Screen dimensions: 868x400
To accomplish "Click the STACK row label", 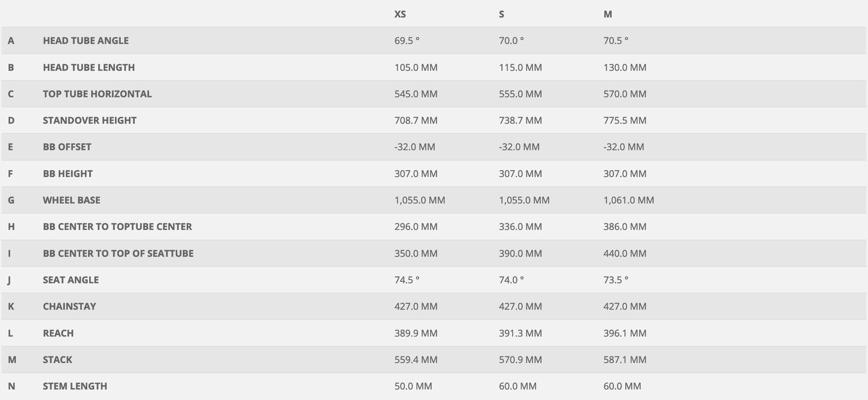I will pyautogui.click(x=58, y=360).
